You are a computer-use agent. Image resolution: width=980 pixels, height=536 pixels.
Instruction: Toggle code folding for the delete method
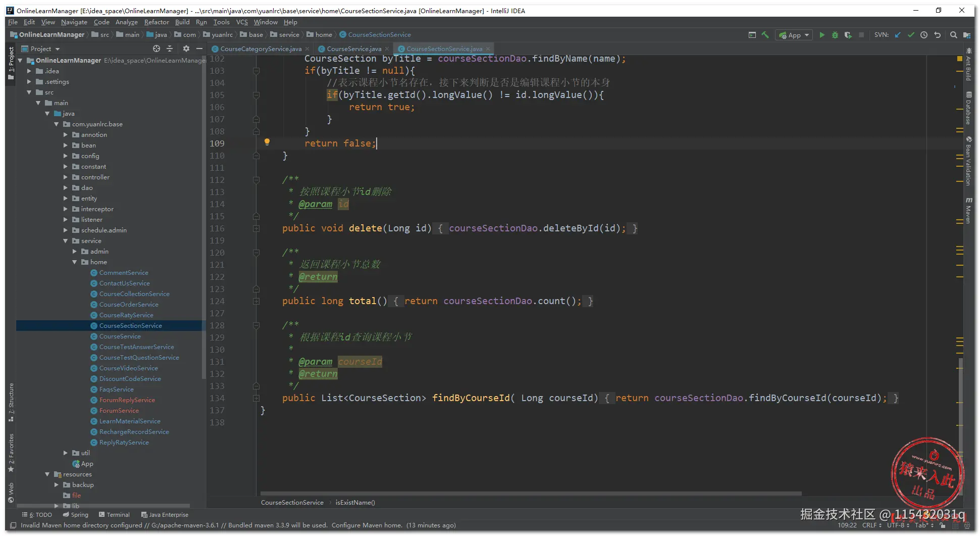pos(256,228)
